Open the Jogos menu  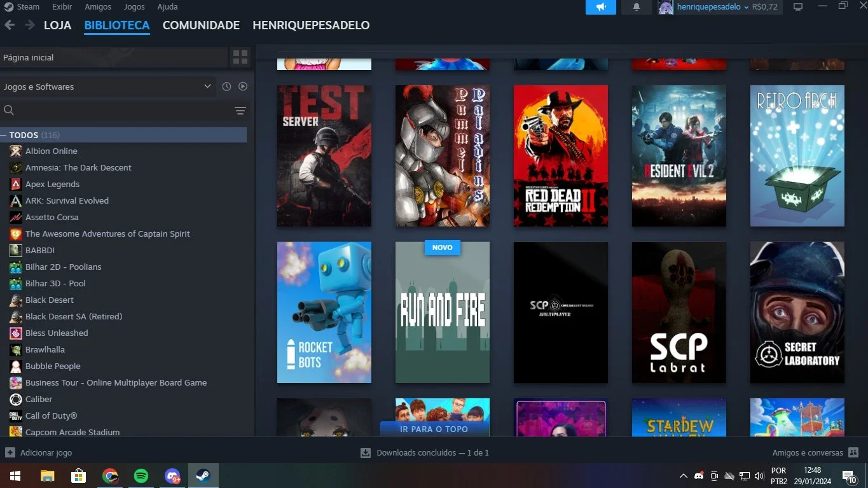tap(134, 7)
